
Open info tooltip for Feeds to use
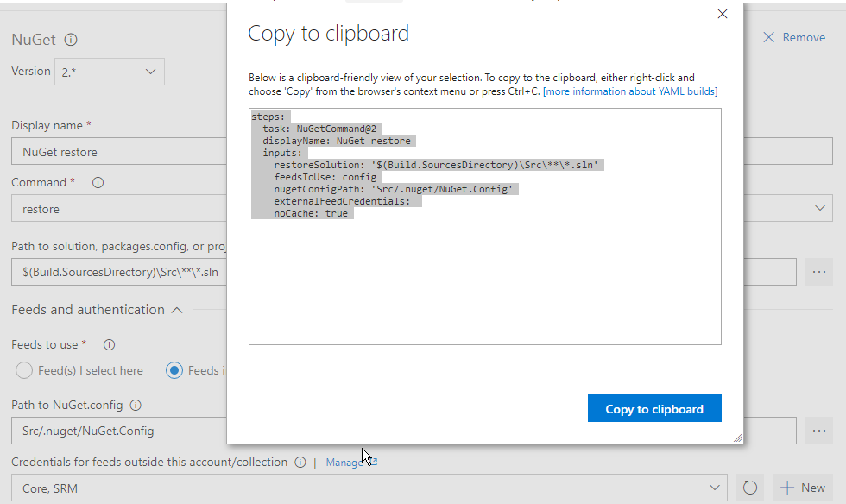point(108,344)
